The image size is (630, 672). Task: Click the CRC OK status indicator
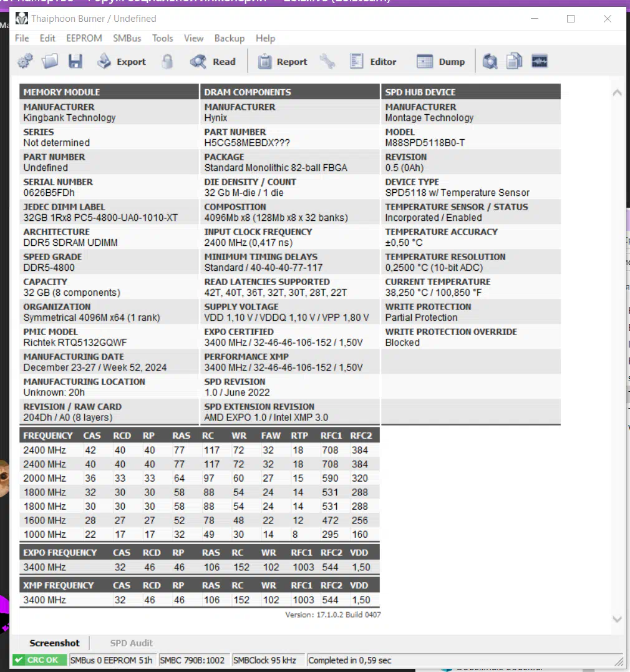point(39,660)
